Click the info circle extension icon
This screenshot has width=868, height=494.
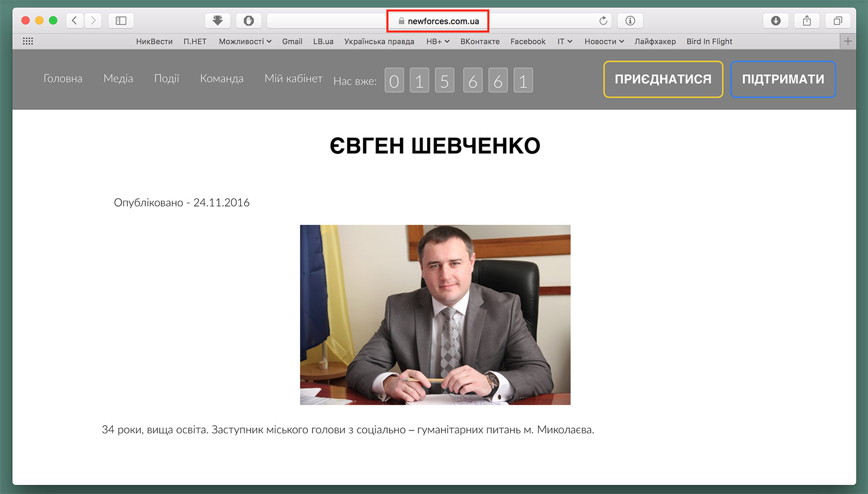pyautogui.click(x=630, y=21)
